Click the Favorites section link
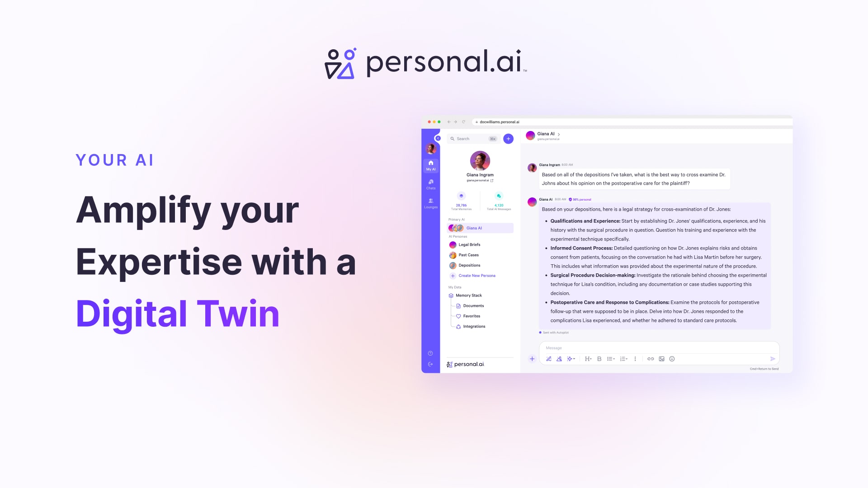Screen dimensions: 868x488 point(470,316)
